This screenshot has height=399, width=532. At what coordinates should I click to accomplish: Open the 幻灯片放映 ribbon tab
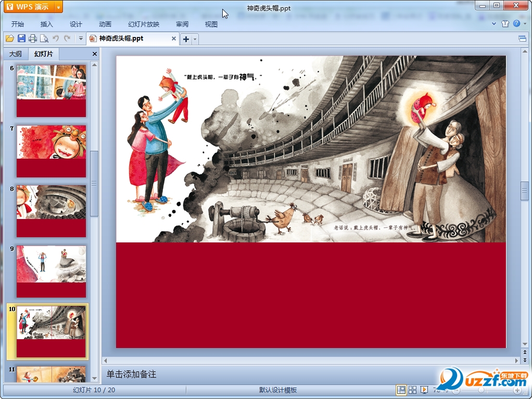click(x=144, y=24)
